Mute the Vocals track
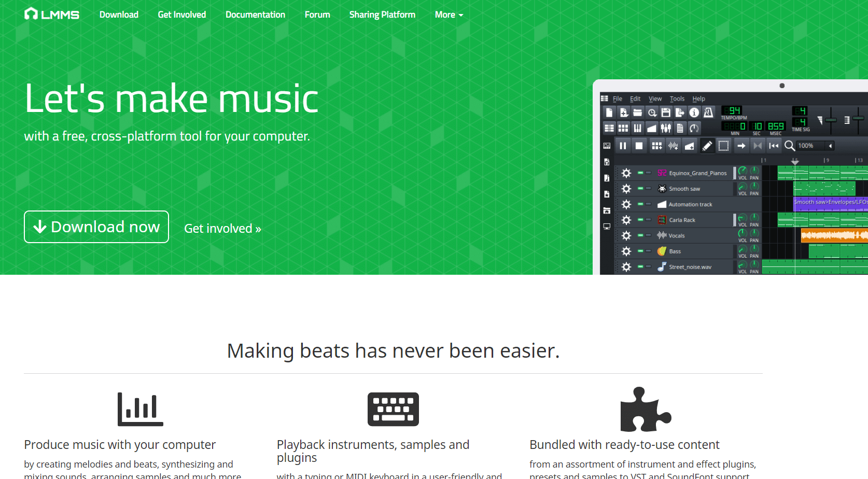 640,235
